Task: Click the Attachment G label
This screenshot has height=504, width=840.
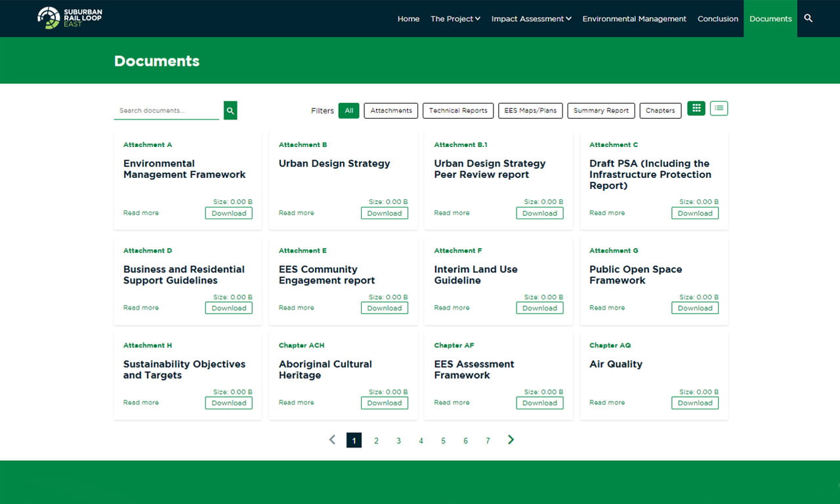Action: click(x=614, y=251)
